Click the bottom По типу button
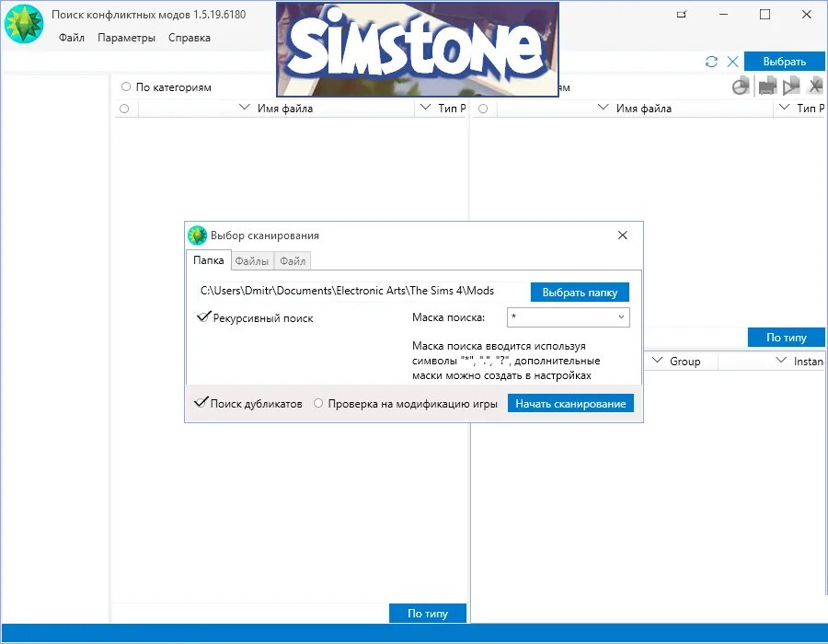 (x=427, y=614)
